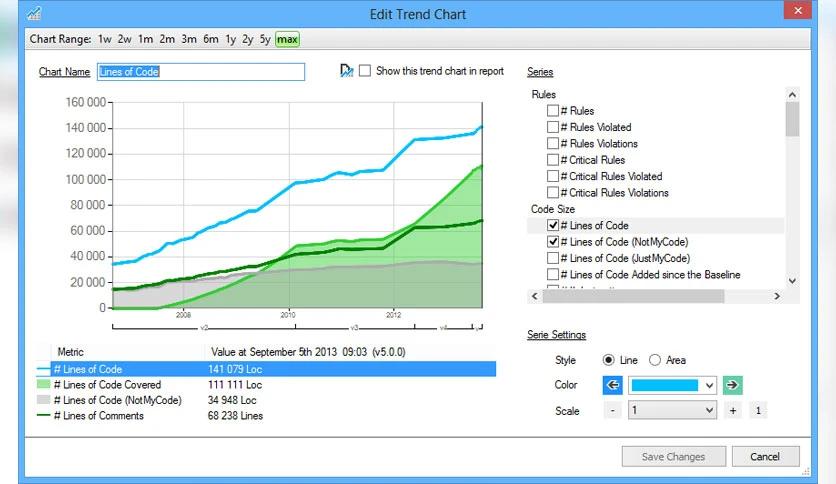The height and width of the screenshot is (484, 836).
Task: Click the Cancel button
Action: (x=765, y=457)
